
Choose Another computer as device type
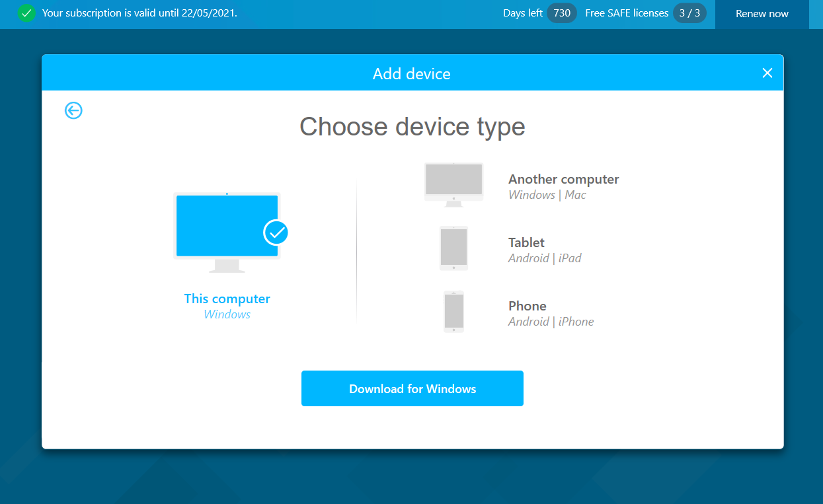[563, 179]
